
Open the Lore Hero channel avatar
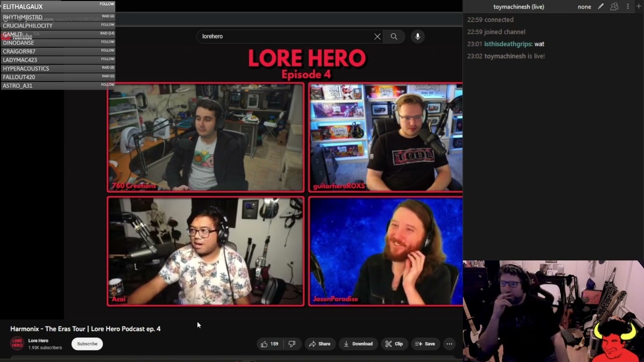[17, 344]
